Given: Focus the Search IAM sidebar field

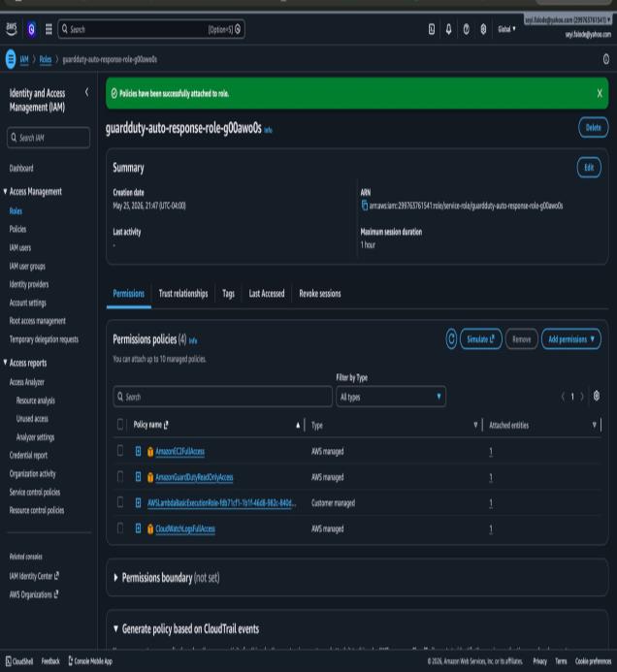Looking at the screenshot, I should click(49, 138).
